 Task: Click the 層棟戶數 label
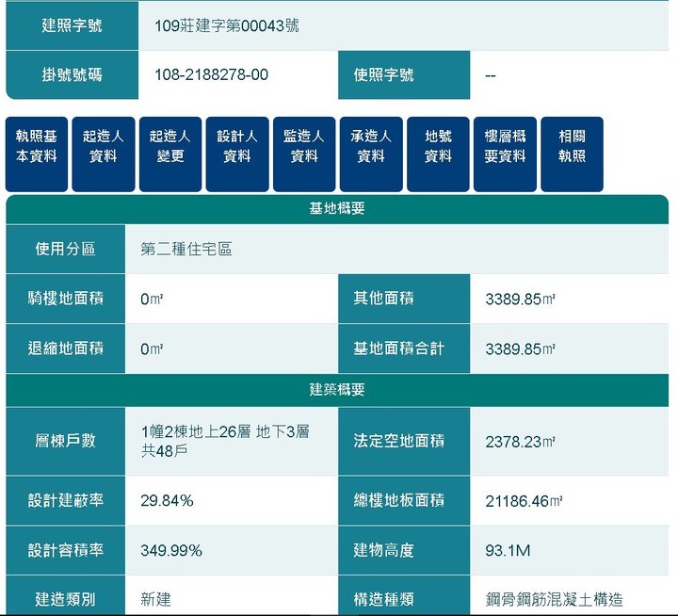pos(65,441)
